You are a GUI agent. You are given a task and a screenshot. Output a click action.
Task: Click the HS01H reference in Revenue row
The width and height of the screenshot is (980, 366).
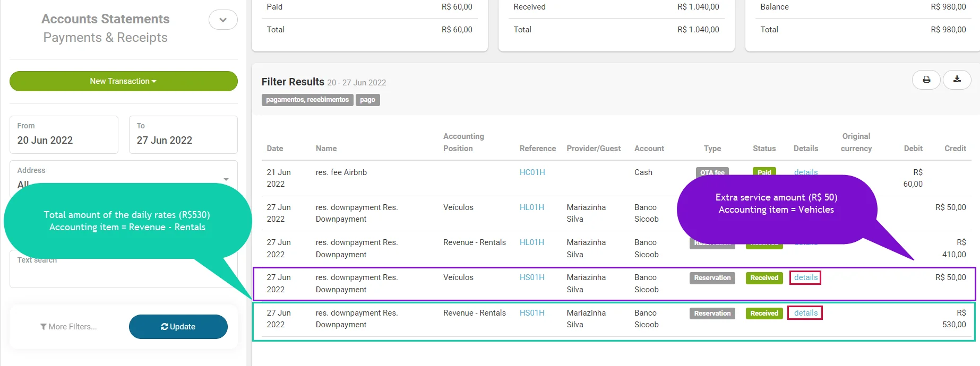pyautogui.click(x=532, y=313)
